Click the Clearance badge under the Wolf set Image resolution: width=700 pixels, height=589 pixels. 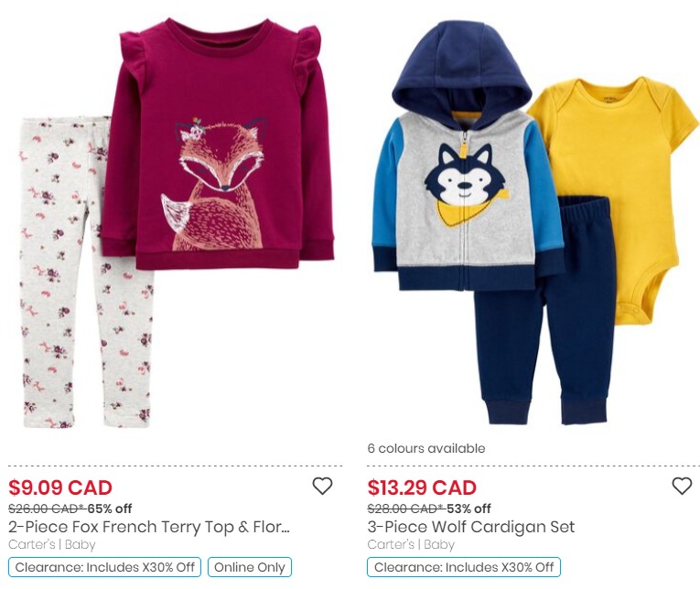[464, 567]
